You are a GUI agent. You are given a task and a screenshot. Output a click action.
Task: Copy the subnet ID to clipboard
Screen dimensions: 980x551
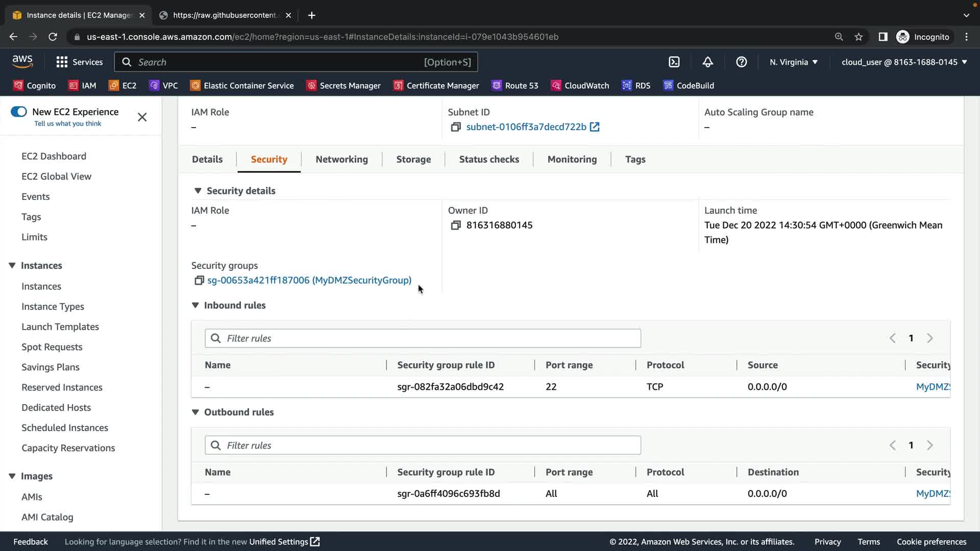tap(456, 127)
